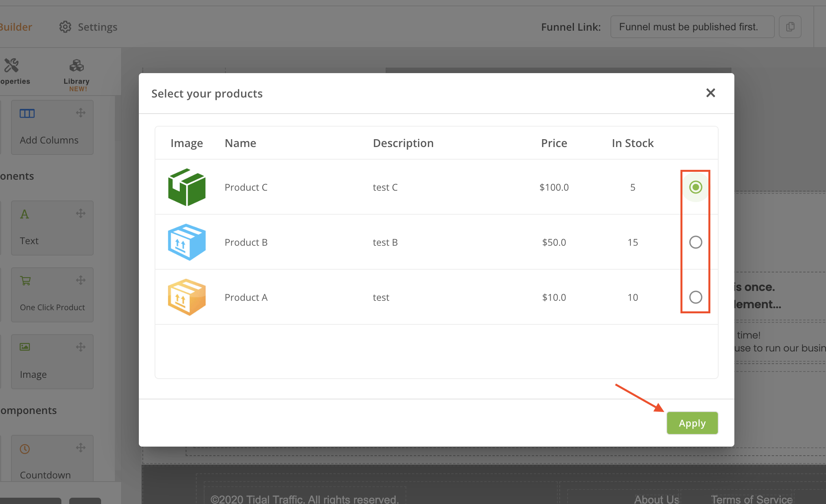Screen dimensions: 826x504
Task: Click the Properties tools icon
Action: tap(11, 66)
